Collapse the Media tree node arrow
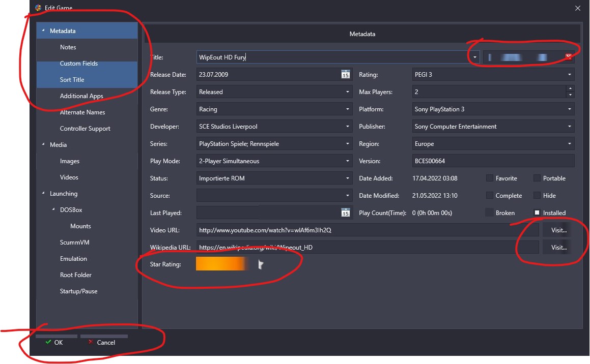Screen dimensions: 590x364 pyautogui.click(x=43, y=144)
